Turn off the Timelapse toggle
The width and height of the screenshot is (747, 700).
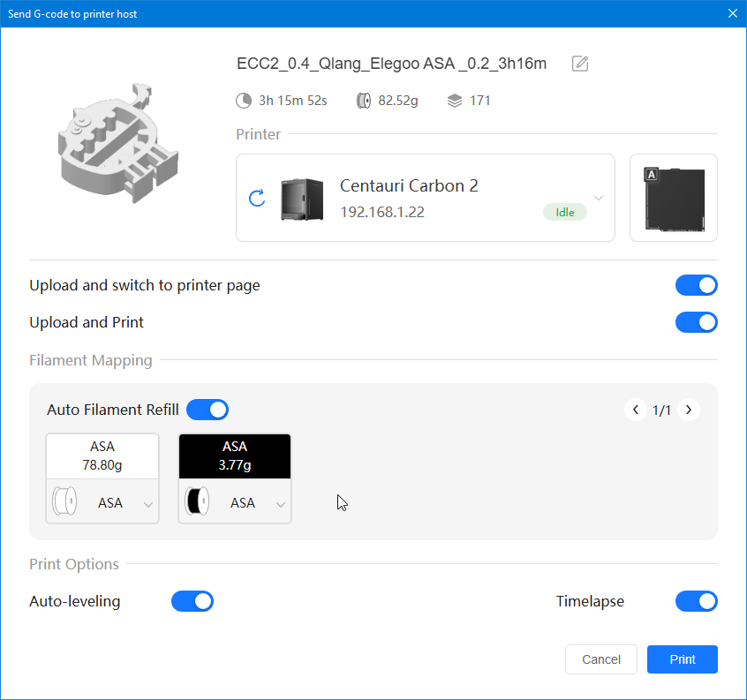[x=696, y=601]
